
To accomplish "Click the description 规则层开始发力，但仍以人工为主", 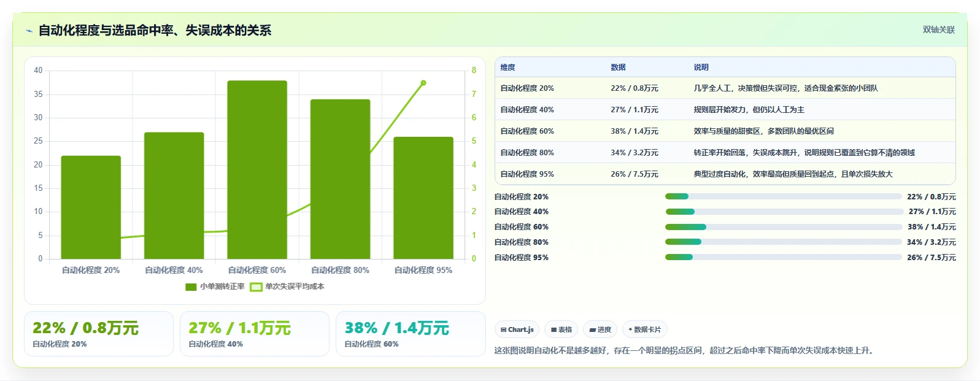I will pyautogui.click(x=749, y=110).
